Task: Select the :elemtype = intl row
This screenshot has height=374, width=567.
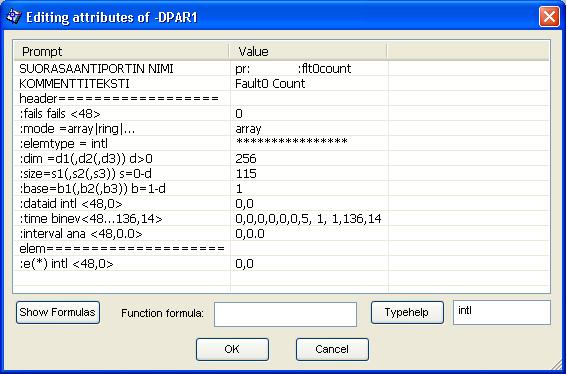Action: click(64, 144)
